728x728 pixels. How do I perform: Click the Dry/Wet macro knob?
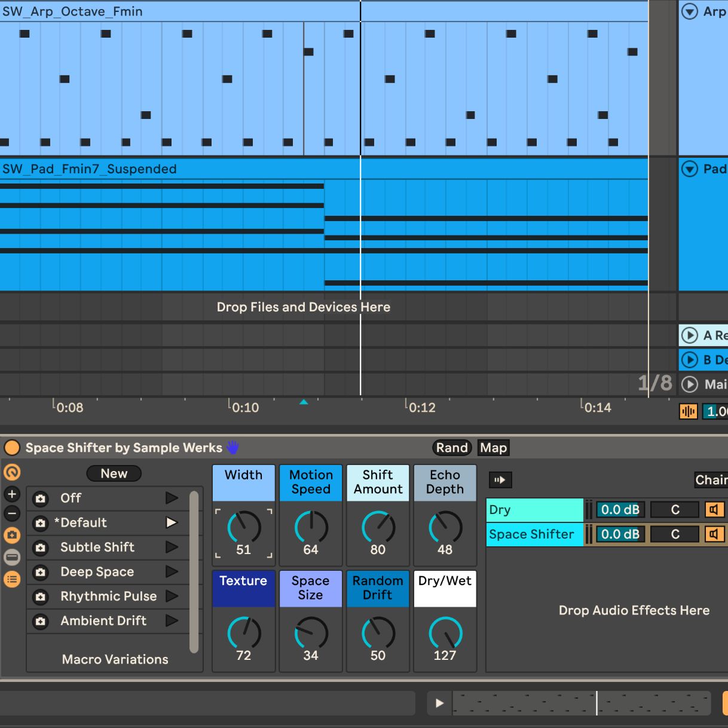(x=445, y=633)
